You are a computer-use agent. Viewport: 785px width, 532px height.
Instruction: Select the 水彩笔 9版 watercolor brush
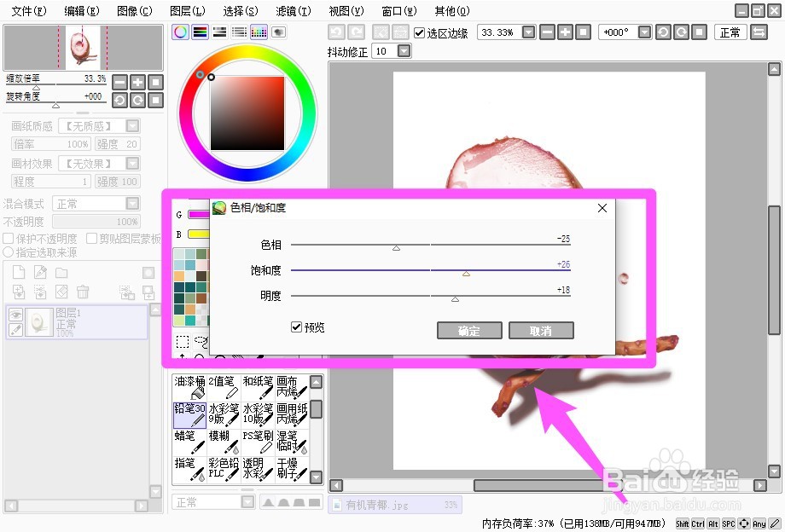[x=224, y=415]
